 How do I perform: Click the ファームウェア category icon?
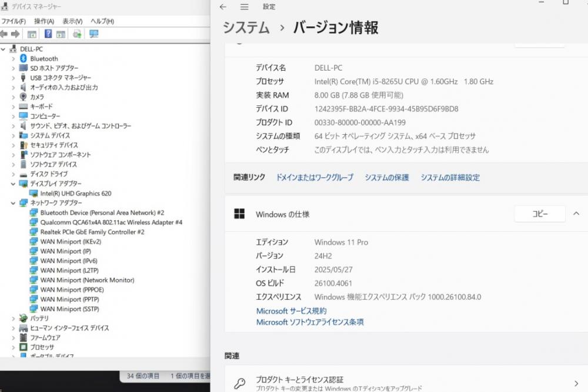[24, 338]
